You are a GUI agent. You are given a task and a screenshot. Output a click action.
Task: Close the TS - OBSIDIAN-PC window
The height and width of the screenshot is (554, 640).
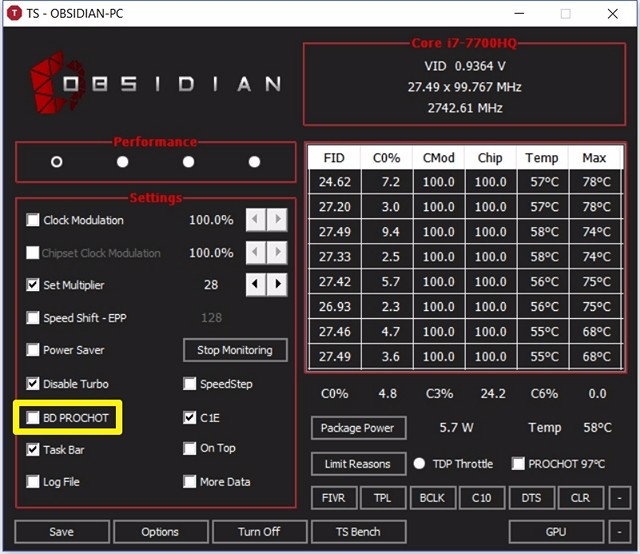pos(613,13)
